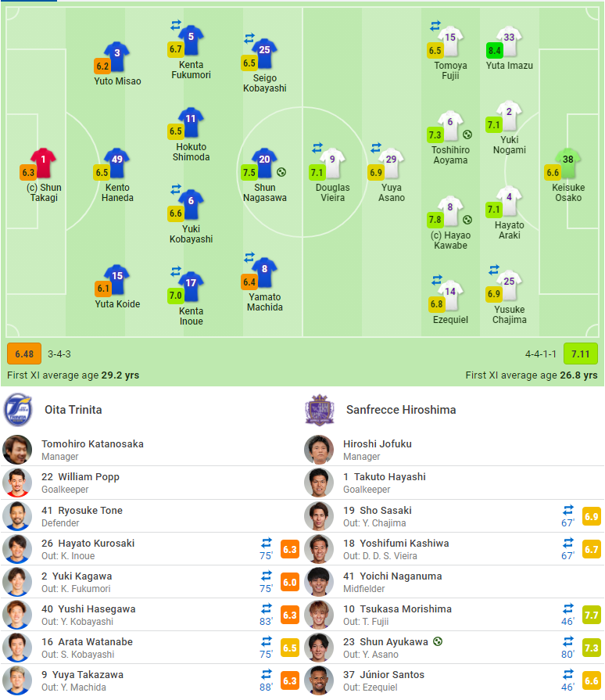Viewport: 605px width, 700px height.
Task: Click Hiroshima's 7.11 team average rating
Action: 580,354
